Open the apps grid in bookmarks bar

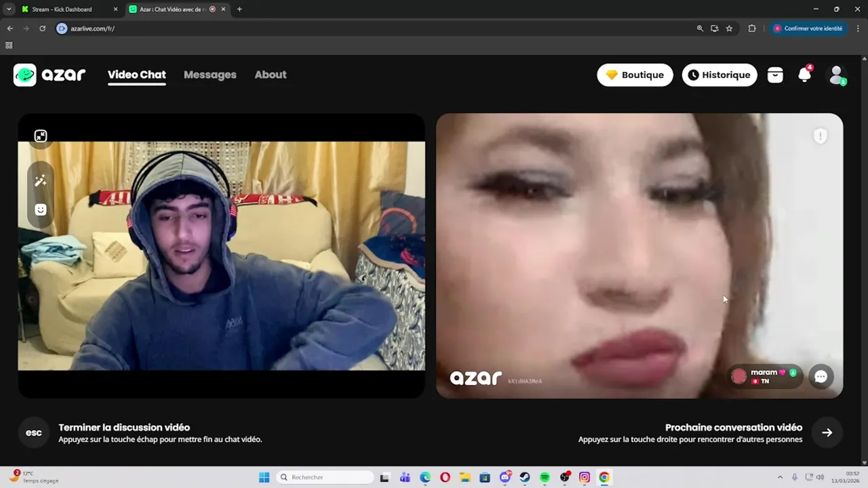click(9, 45)
